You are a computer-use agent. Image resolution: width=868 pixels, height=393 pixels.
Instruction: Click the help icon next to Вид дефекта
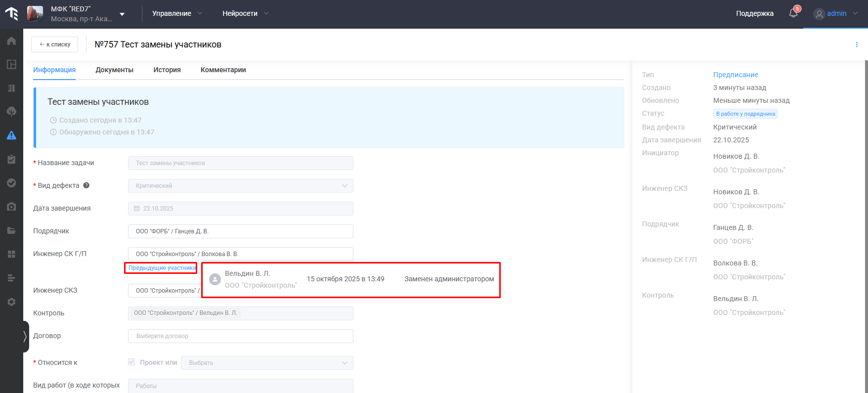87,185
